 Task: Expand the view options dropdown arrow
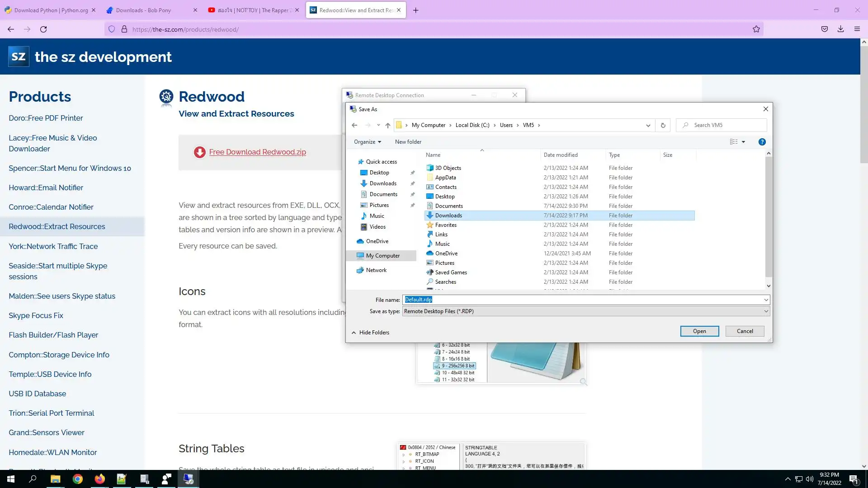[x=743, y=142]
